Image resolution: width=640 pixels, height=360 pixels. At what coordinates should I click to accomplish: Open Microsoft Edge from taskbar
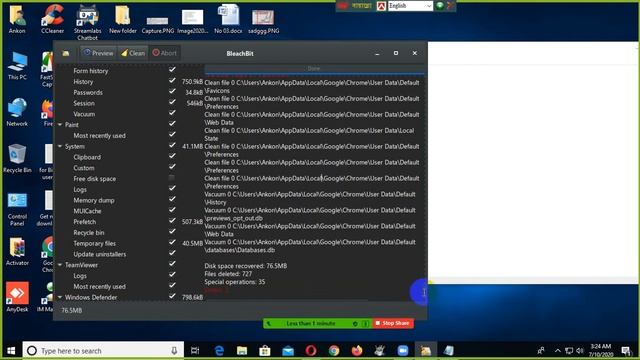point(219,351)
